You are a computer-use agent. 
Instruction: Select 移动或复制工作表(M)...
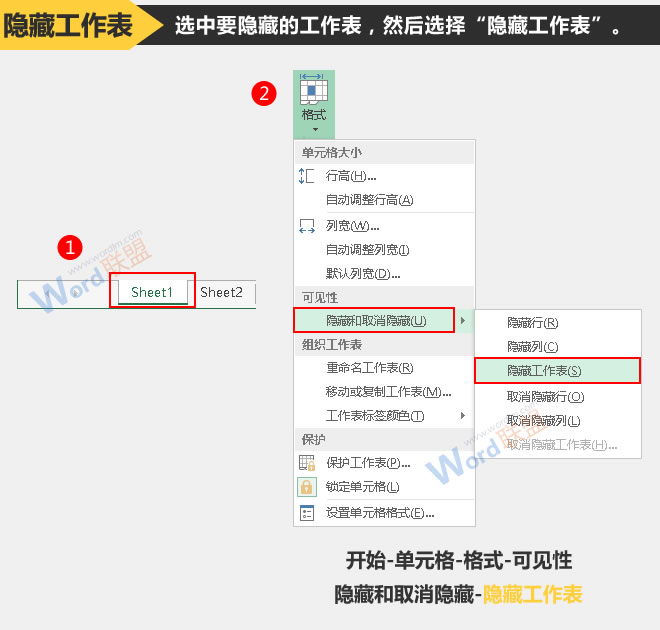[385, 392]
